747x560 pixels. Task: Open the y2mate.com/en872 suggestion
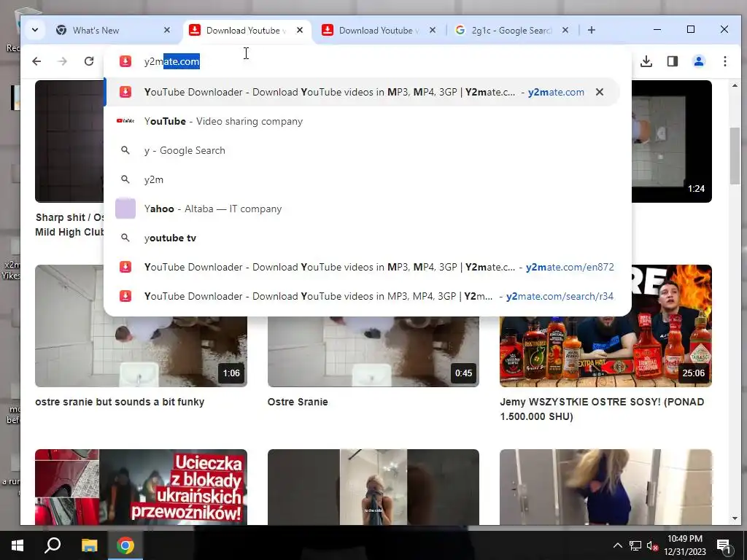click(x=362, y=267)
